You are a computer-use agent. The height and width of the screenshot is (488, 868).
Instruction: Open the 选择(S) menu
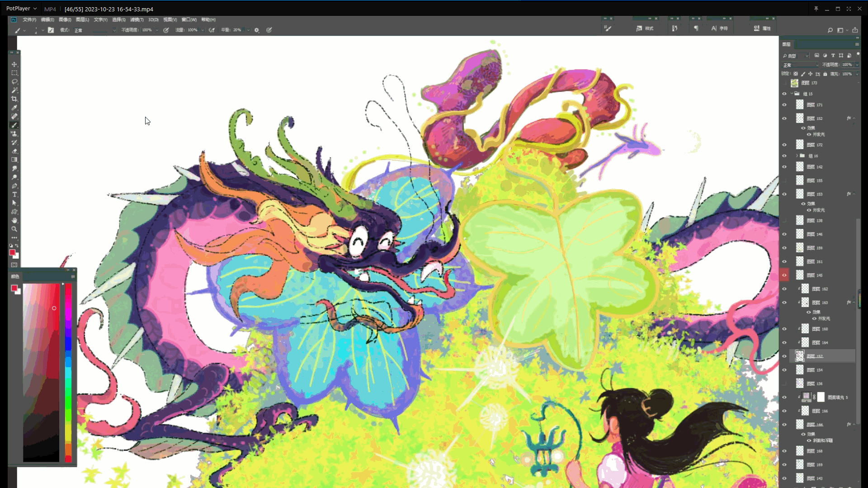point(119,20)
